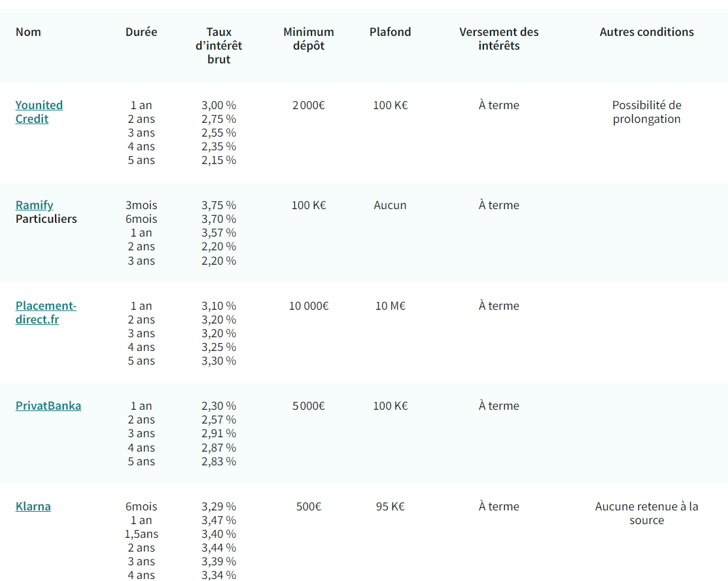728x581 pixels.
Task: Open the Ramify link
Action: click(x=35, y=205)
